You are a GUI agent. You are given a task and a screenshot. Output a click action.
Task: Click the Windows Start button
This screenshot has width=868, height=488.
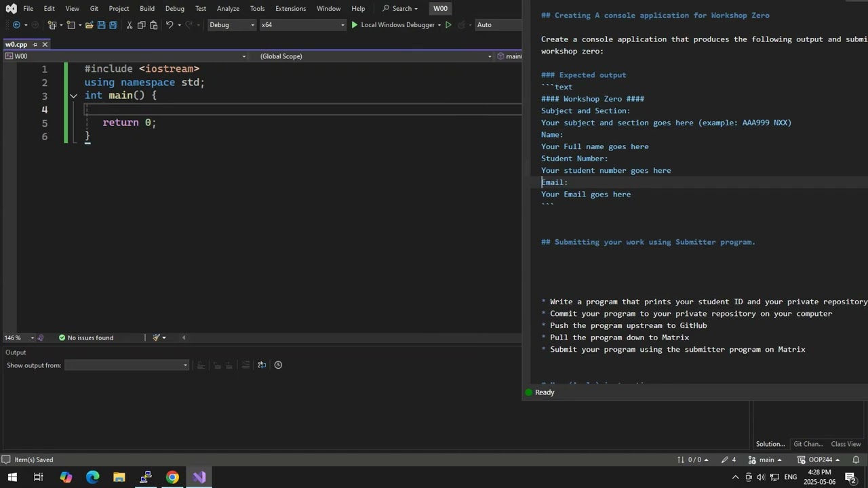12,477
